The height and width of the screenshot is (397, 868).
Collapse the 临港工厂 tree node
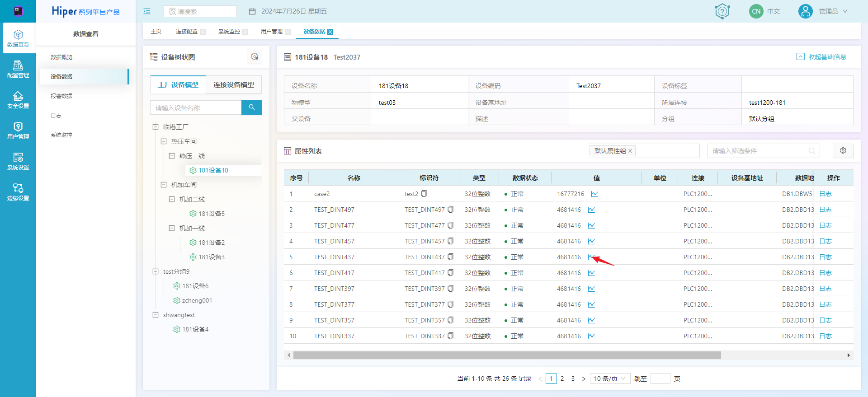(156, 127)
